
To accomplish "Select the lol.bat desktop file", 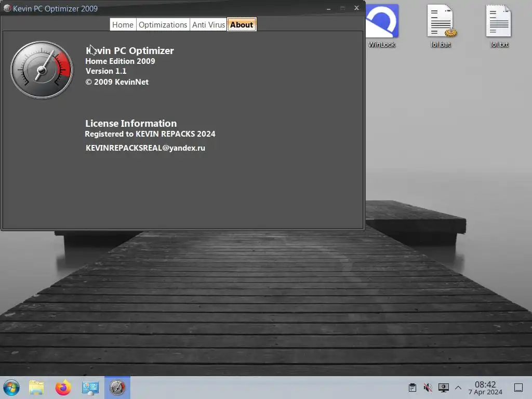I will point(441,26).
